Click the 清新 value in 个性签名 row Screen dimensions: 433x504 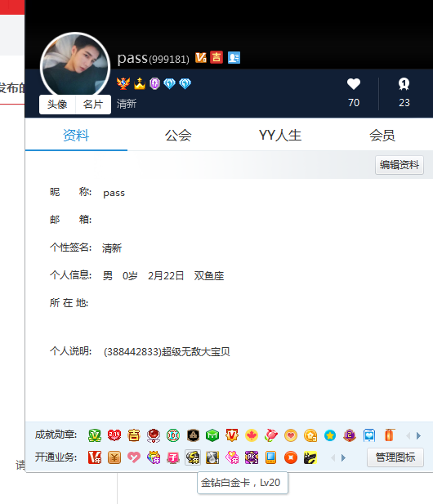tap(112, 248)
